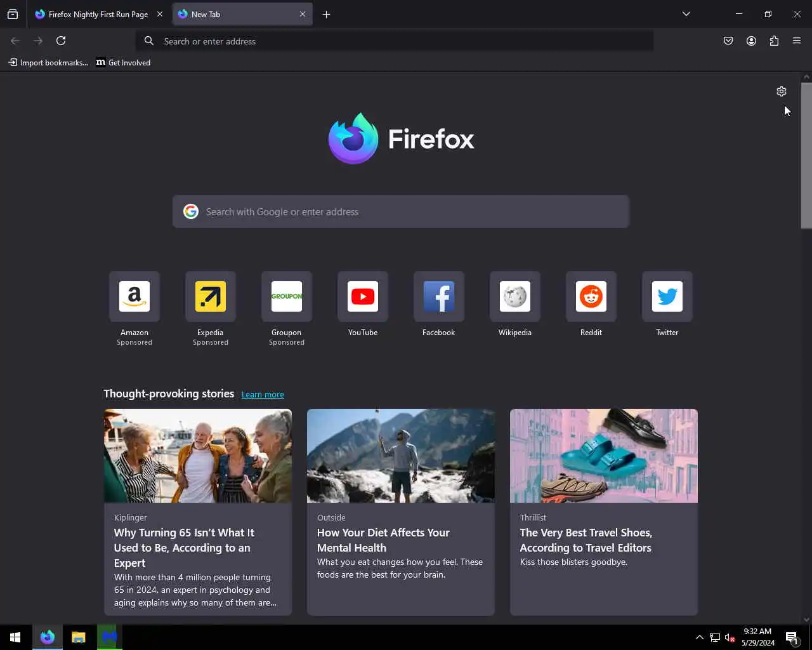812x650 pixels.
Task: Open Firefox View icon in tab bar
Action: click(13, 14)
